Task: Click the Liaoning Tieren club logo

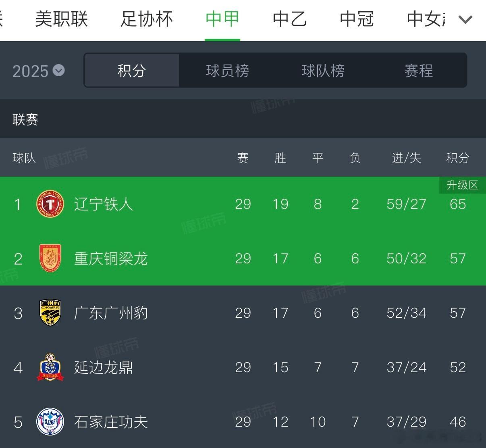Action: click(50, 204)
